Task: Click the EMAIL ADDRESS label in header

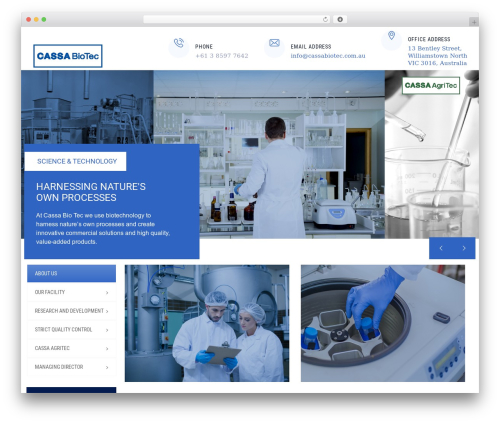Action: tap(311, 47)
